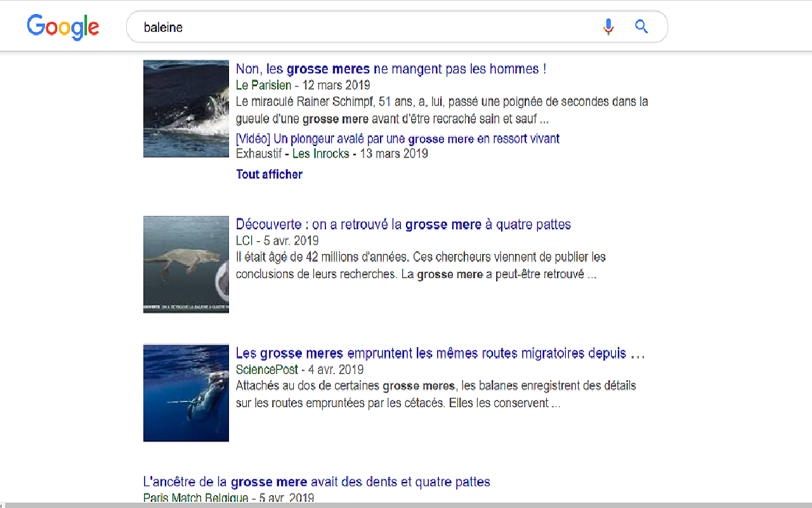Click the 'LCI - 5 avr. 2019' source text
812x508 pixels.
tap(277, 241)
